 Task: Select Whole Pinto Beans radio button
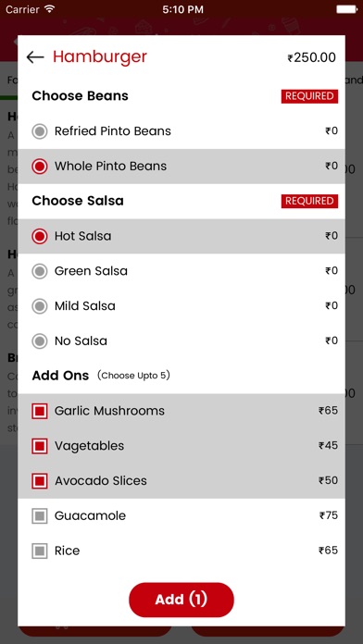40,167
